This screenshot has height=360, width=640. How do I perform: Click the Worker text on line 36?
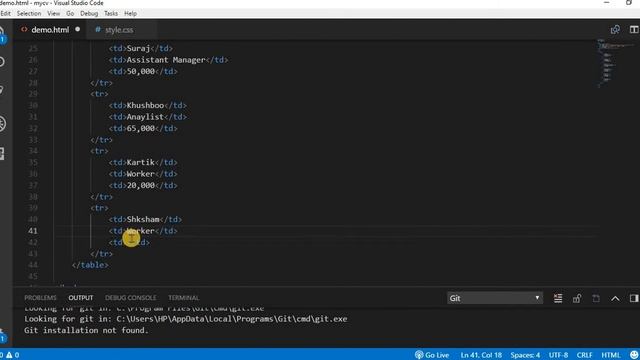pos(141,174)
